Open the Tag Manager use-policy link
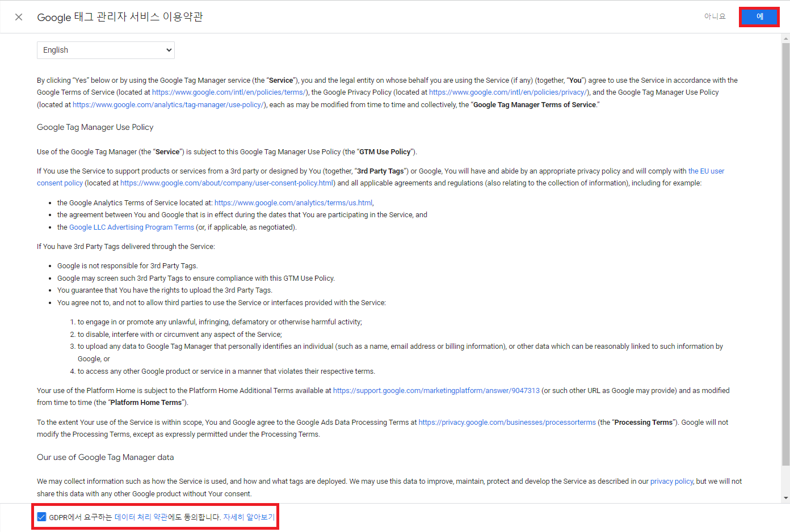This screenshot has width=790, height=532. pyautogui.click(x=167, y=104)
